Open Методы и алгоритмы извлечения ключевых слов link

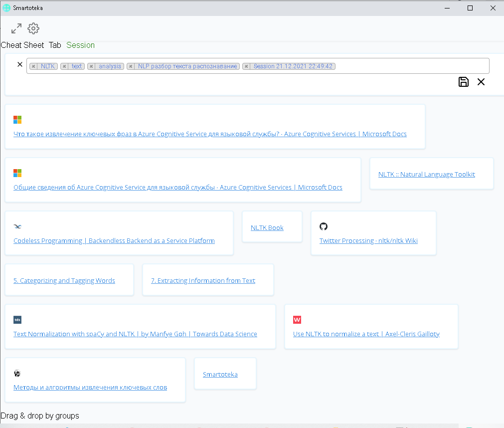pos(90,387)
